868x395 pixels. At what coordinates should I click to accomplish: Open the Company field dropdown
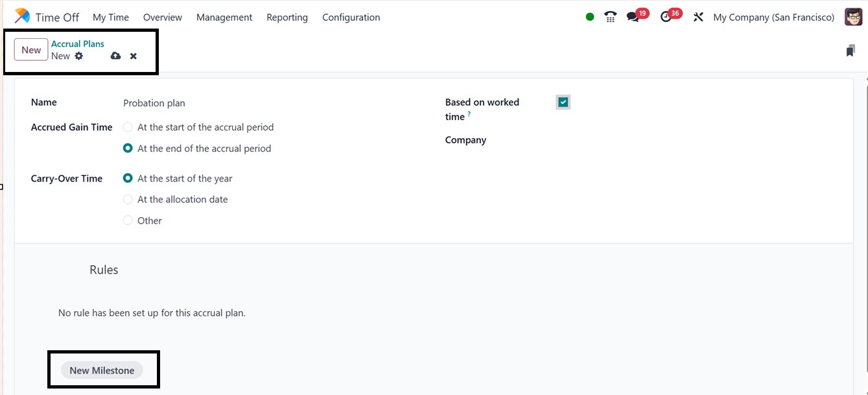pyautogui.click(x=648, y=140)
